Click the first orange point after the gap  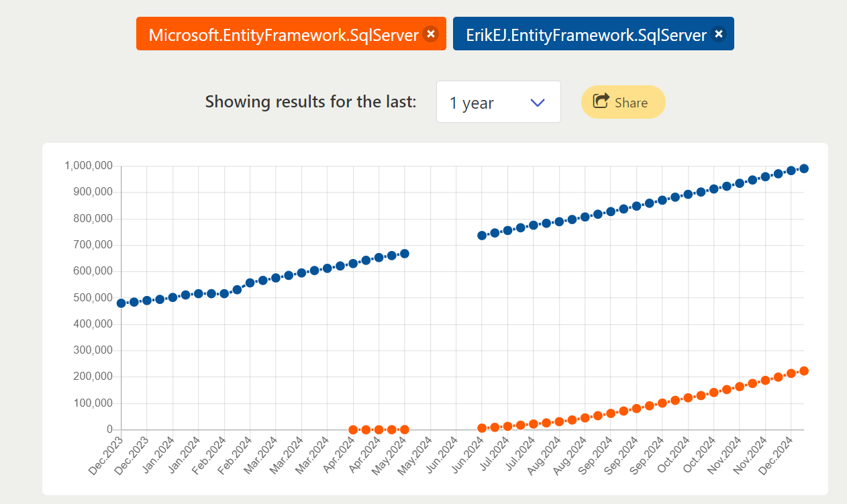coord(482,428)
